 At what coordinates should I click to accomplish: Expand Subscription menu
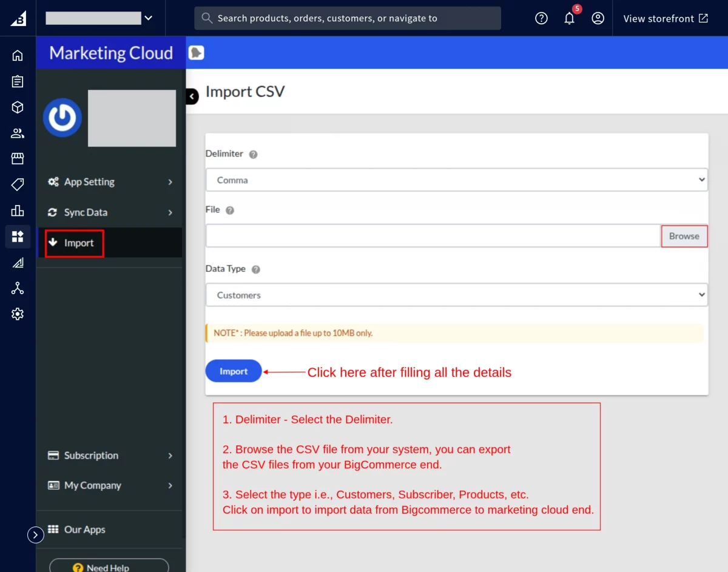click(110, 456)
